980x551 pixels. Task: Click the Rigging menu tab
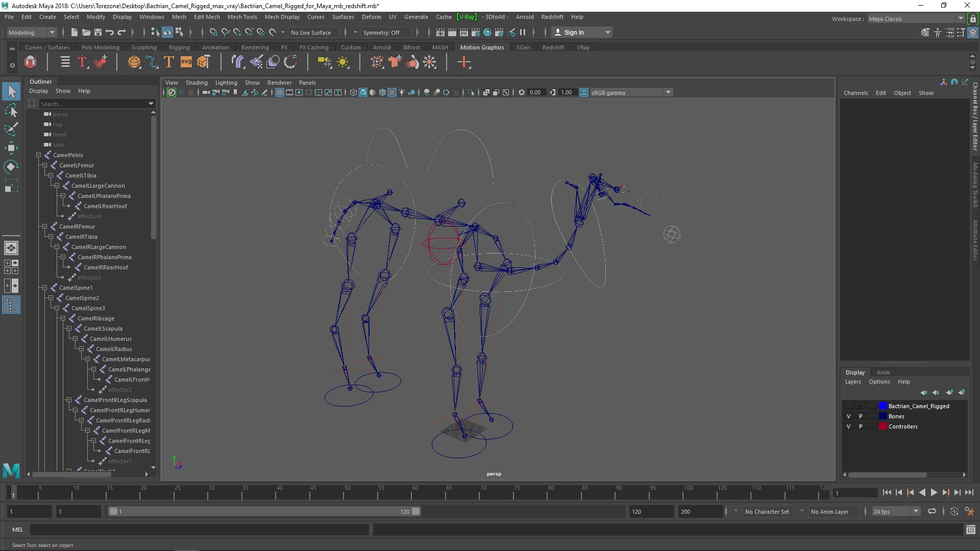tap(178, 47)
